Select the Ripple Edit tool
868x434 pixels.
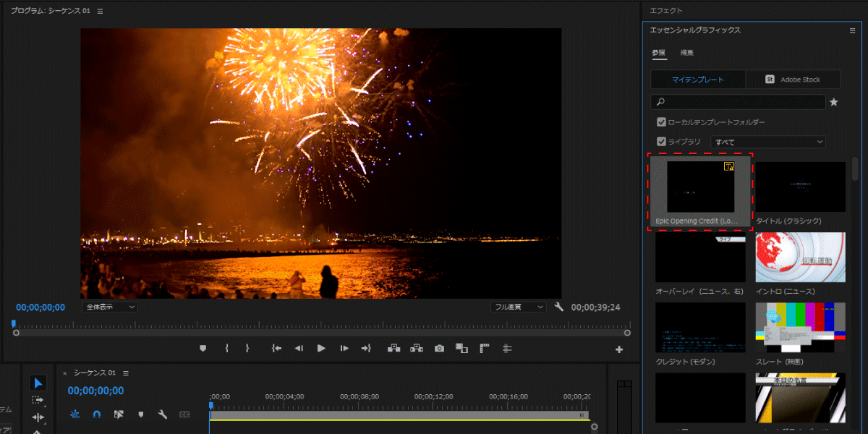(x=38, y=417)
